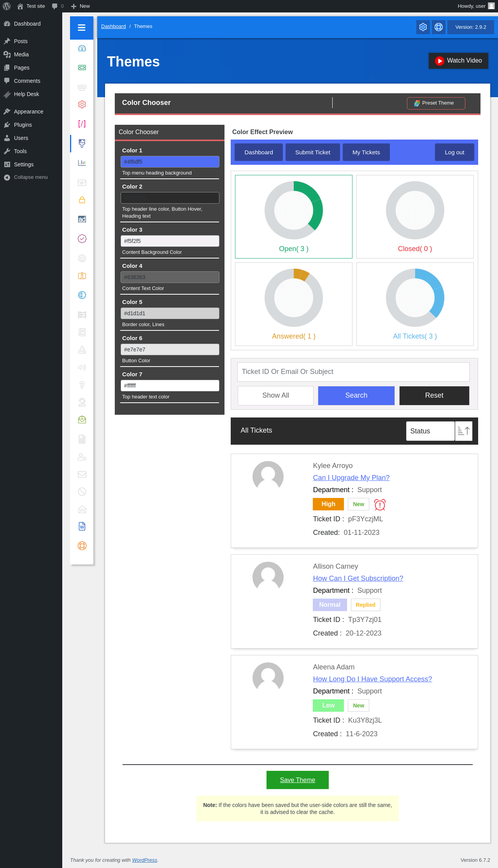Image resolution: width=498 pixels, height=868 pixels.
Task: Click the lifebuoy help icon in blue header
Action: click(x=439, y=27)
